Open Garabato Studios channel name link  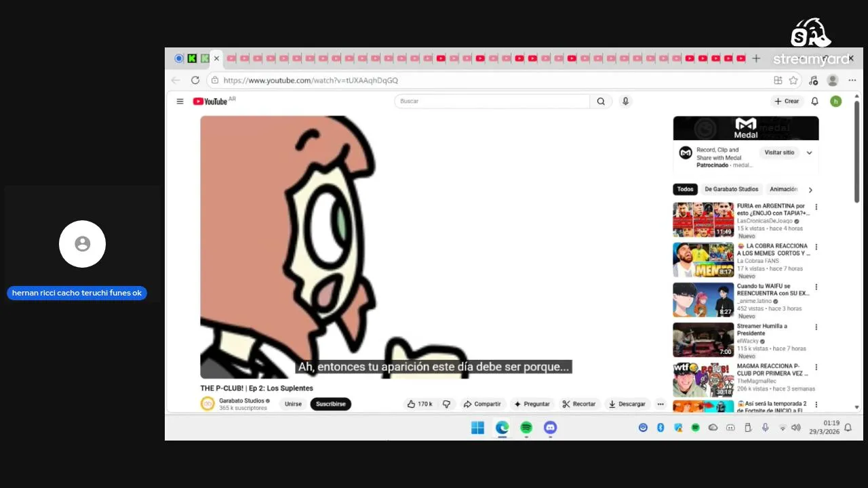241,401
